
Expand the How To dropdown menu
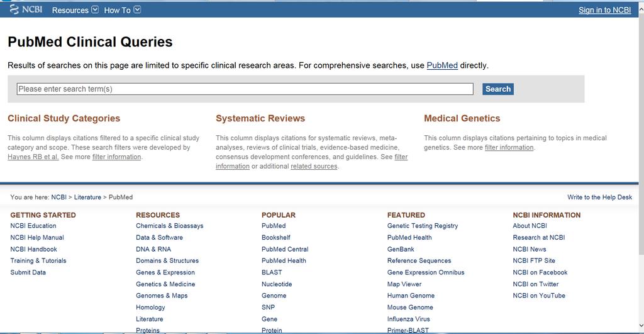pos(123,10)
